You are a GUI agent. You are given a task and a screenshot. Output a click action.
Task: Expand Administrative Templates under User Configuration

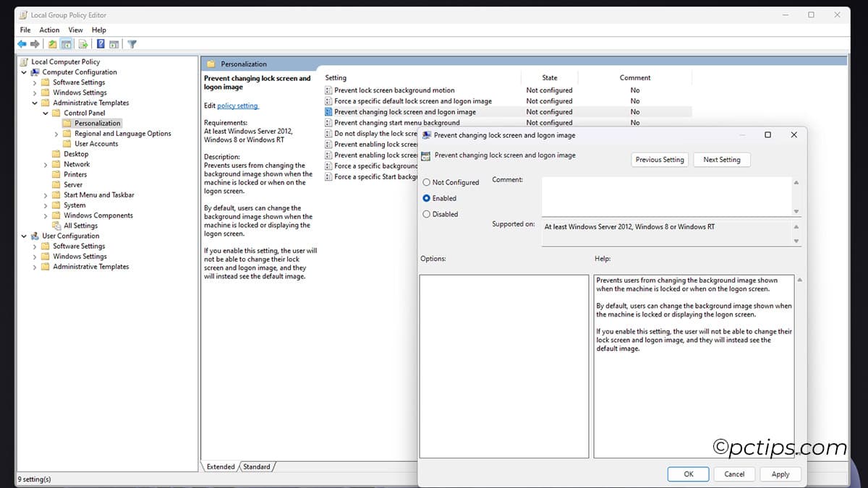[x=33, y=266]
